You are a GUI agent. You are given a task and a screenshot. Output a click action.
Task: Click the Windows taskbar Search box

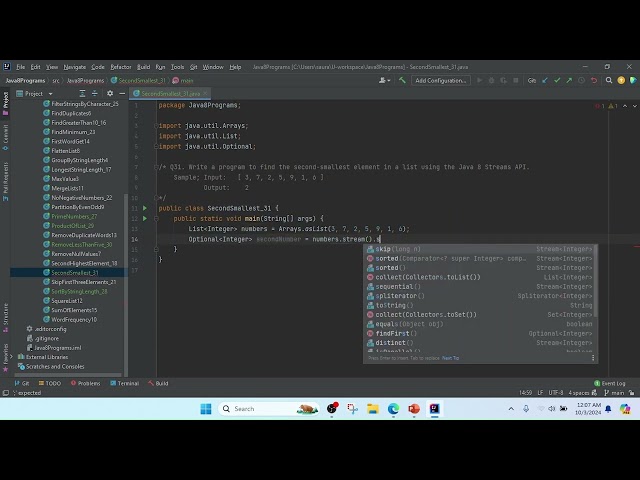268,409
